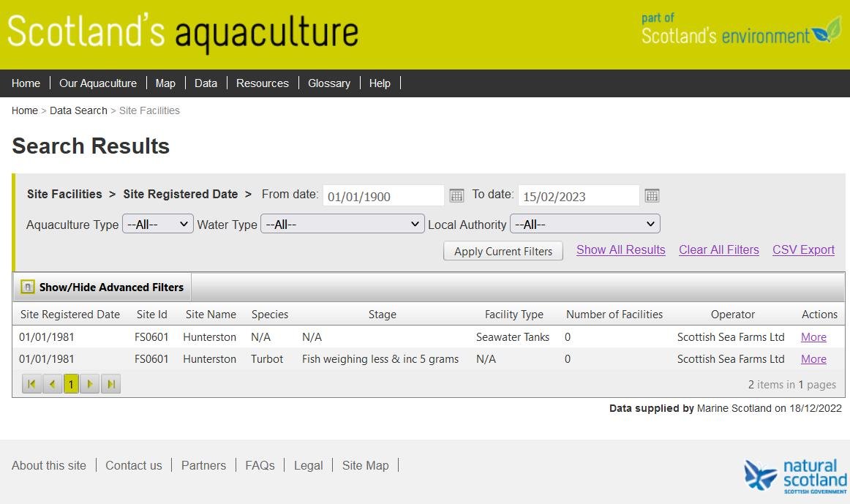
Task: Jump to last page of results
Action: pos(110,384)
